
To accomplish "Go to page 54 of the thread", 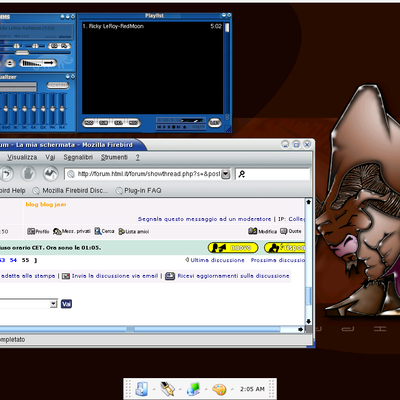I will 13,260.
